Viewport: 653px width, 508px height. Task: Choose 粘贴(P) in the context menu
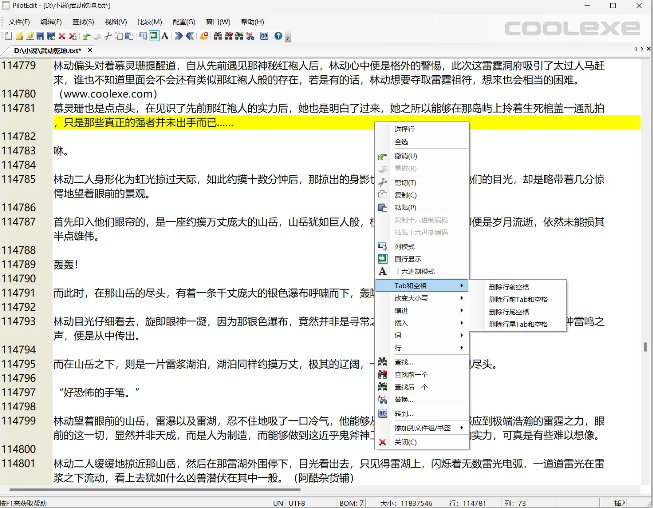(422, 207)
